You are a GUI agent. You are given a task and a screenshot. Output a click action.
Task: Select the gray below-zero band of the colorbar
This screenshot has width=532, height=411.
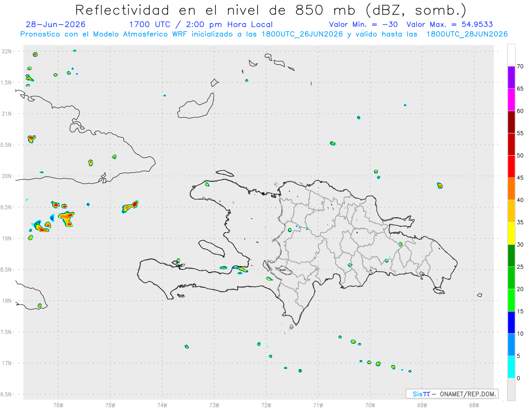[x=511, y=389]
